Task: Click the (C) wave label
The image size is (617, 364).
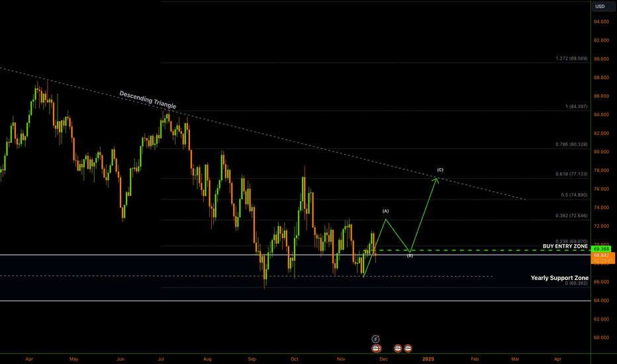Action: point(440,170)
